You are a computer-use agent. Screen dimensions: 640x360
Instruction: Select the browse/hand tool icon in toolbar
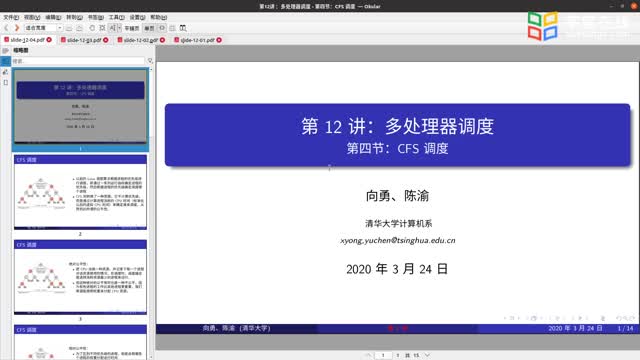92,28
